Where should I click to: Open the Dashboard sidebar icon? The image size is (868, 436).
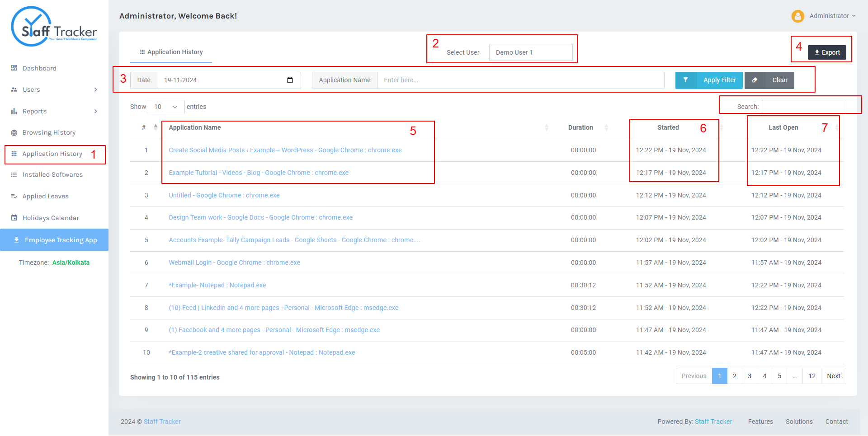point(14,68)
